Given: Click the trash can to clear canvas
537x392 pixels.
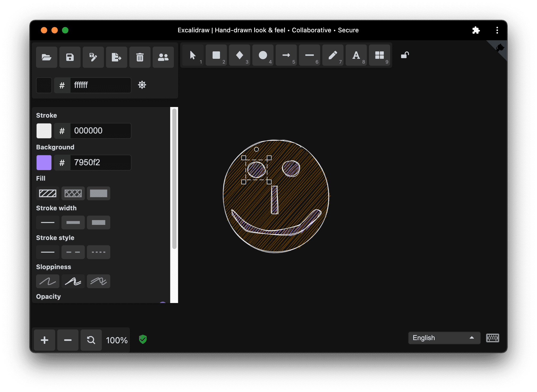Looking at the screenshot, I should pos(140,57).
